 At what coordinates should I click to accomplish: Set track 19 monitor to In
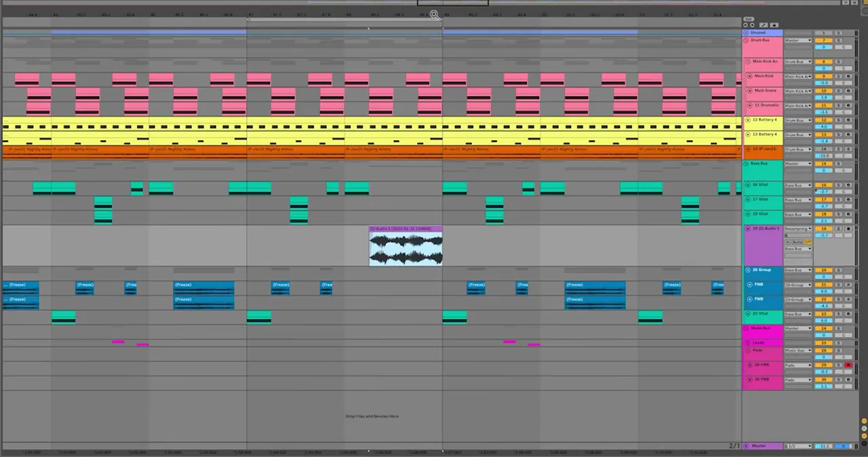(788, 242)
